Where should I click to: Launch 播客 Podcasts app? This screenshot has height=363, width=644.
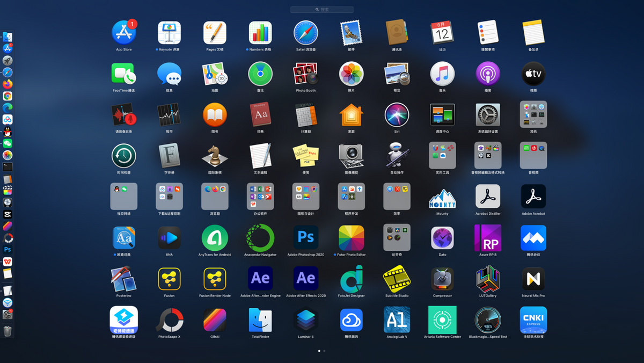pos(488,74)
